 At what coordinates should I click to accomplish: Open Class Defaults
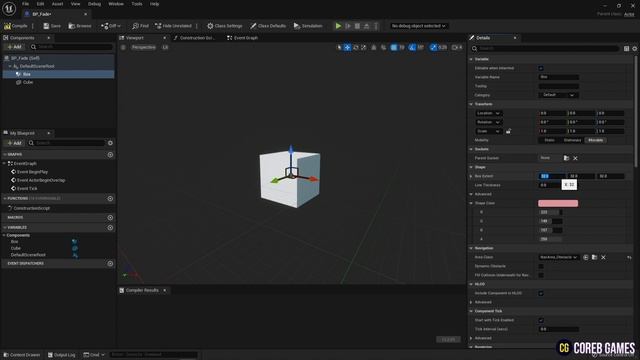pos(268,26)
